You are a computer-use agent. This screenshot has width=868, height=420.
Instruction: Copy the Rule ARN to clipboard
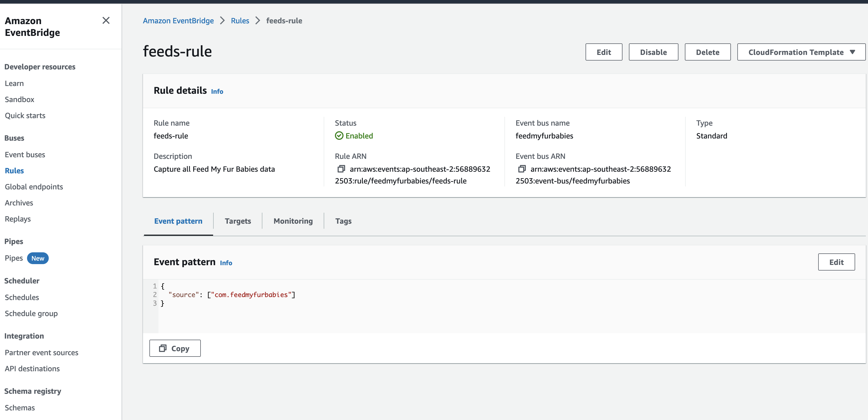click(x=341, y=168)
